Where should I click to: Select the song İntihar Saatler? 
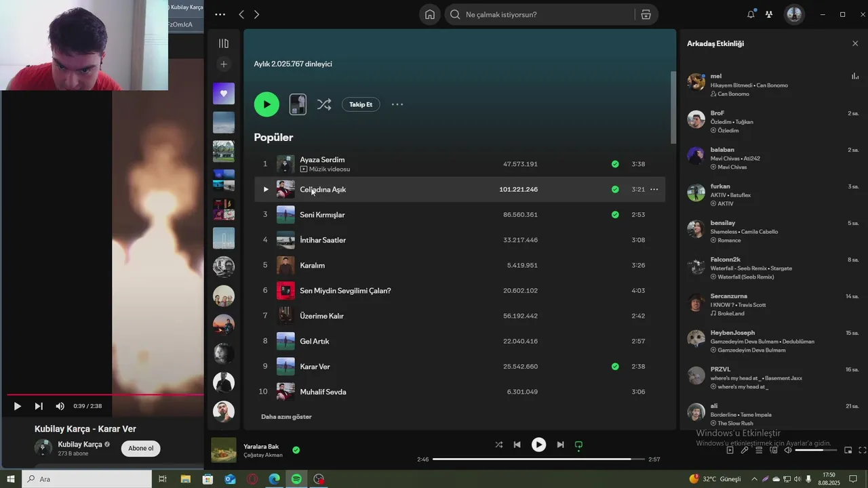pos(323,240)
